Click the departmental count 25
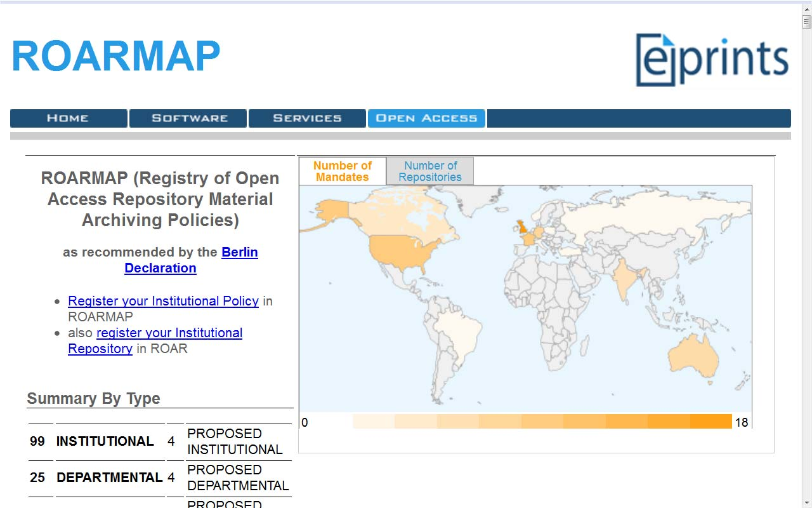Viewport: 812px width, 508px height. click(37, 478)
